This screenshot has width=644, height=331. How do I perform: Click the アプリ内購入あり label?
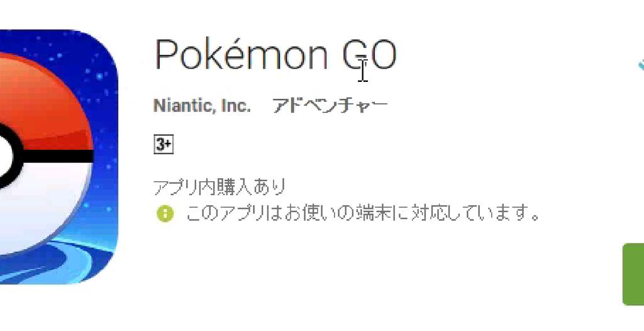coord(219,187)
